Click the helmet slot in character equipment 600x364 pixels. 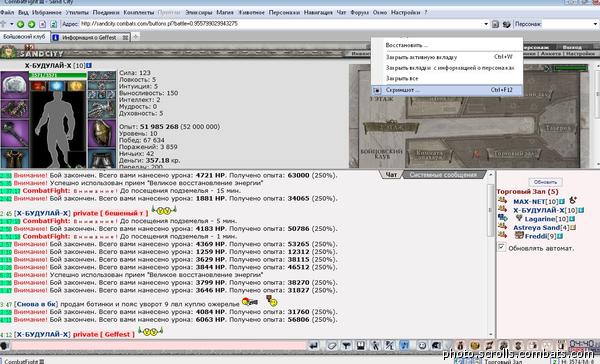point(15,84)
